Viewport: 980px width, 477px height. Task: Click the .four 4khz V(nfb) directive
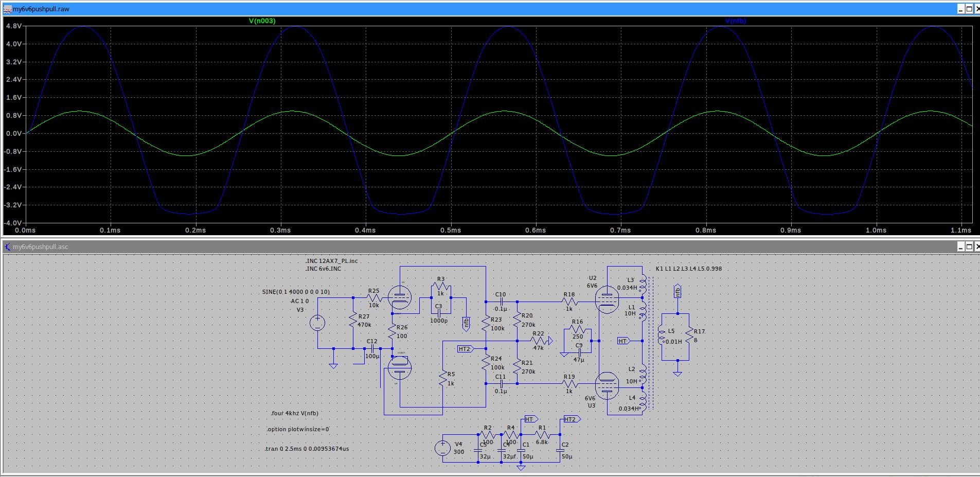tap(295, 413)
